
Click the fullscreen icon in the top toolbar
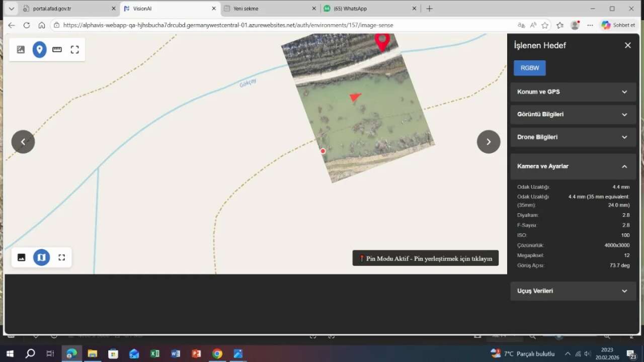coord(75,49)
